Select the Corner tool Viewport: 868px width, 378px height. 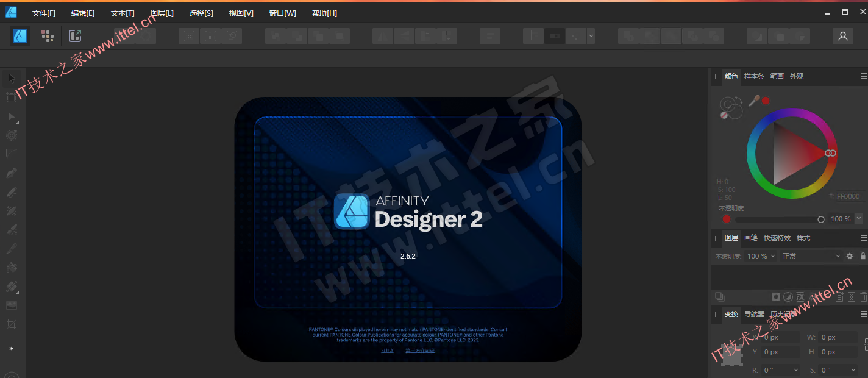[x=12, y=154]
